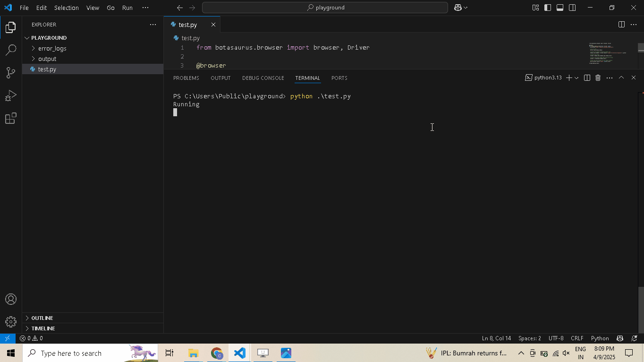Open the Run and Debug view
644x362 pixels.
coord(11,95)
